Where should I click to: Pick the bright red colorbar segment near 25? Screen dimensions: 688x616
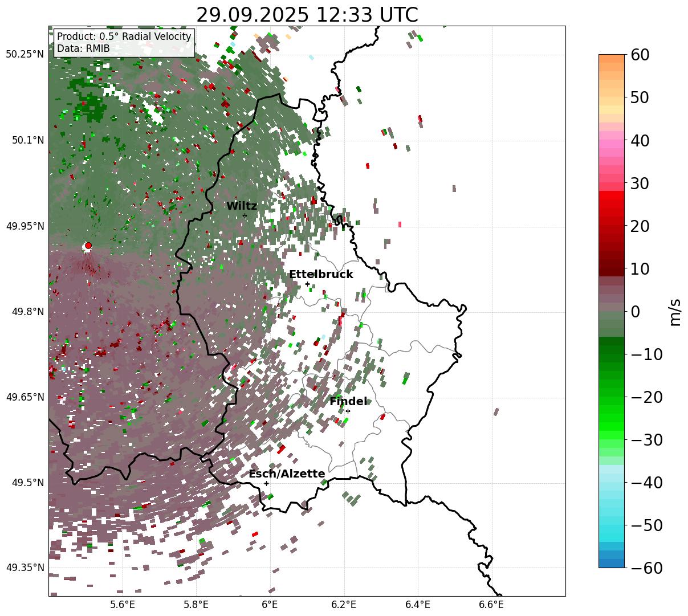(612, 204)
